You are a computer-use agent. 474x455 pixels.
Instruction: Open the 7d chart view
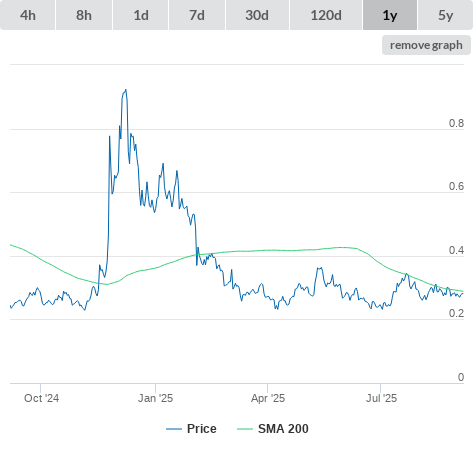click(x=197, y=15)
